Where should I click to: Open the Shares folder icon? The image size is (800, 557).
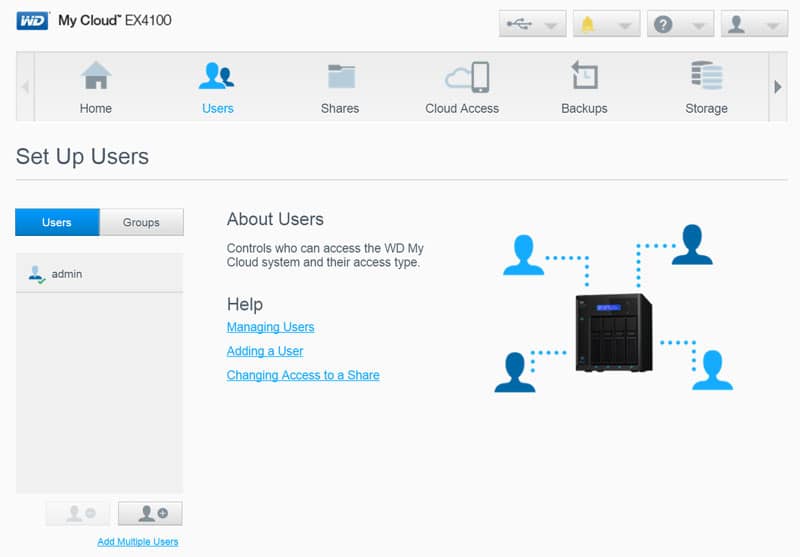point(341,76)
